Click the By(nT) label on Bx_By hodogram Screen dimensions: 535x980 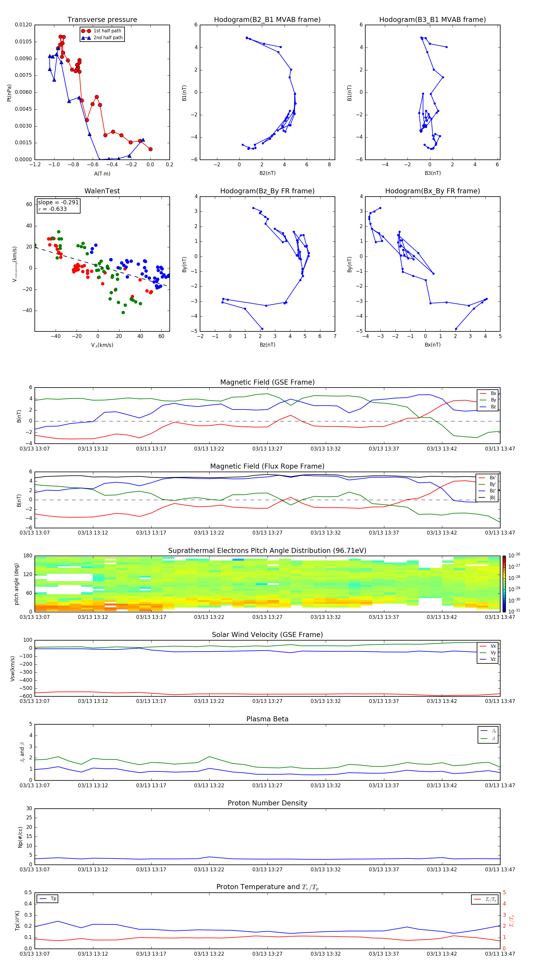pos(350,264)
